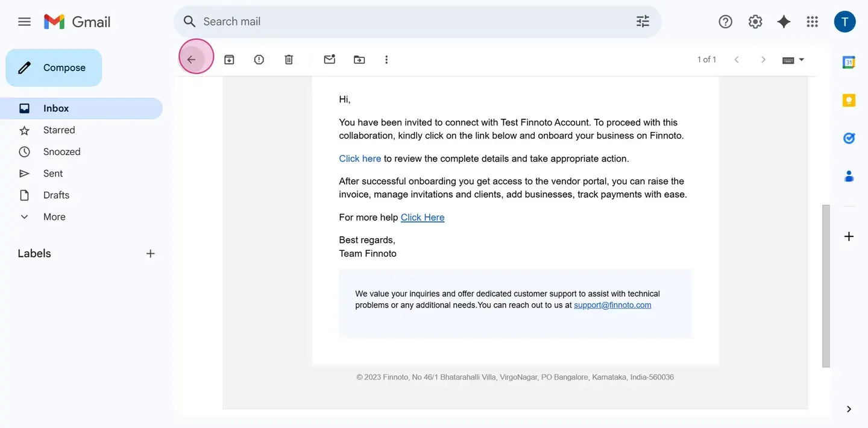
Task: Open the three-dot More options menu
Action: click(386, 60)
